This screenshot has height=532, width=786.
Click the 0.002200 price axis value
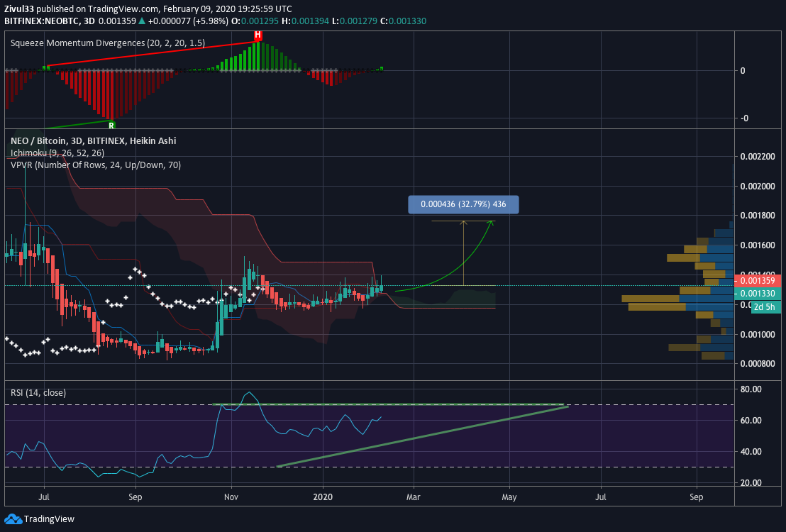point(758,157)
